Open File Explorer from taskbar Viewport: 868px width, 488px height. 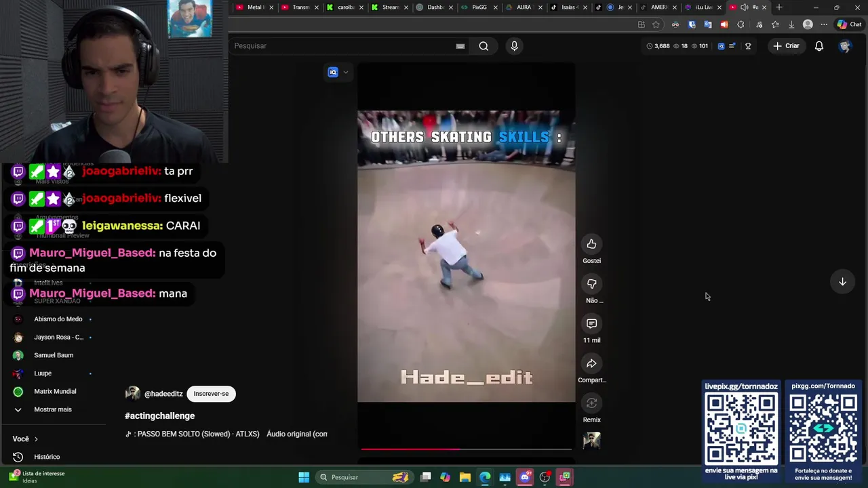coord(465,477)
